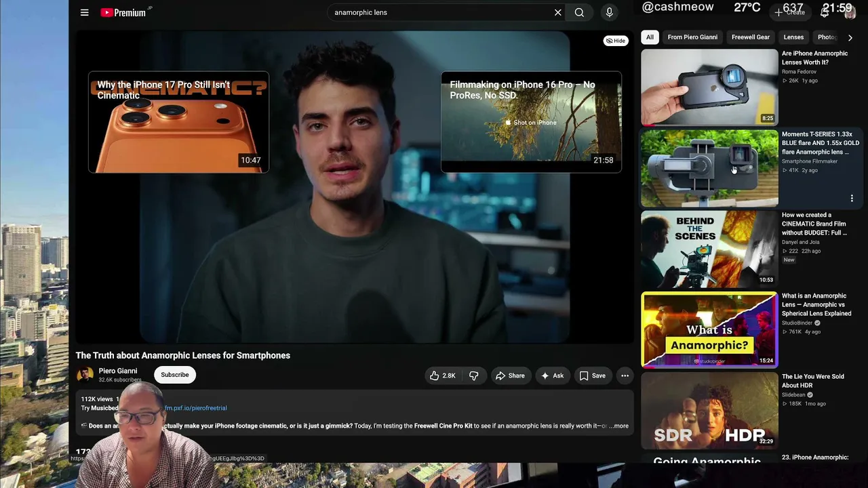Hide the end screen video cards
The height and width of the screenshot is (488, 868).
coord(615,41)
